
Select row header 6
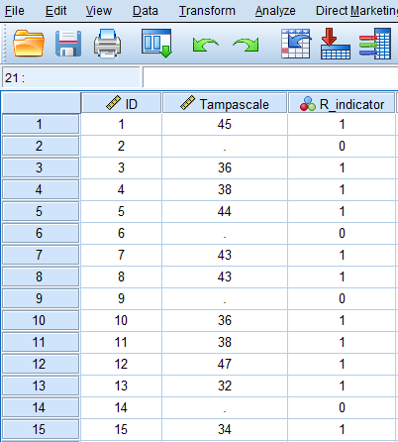(40, 233)
